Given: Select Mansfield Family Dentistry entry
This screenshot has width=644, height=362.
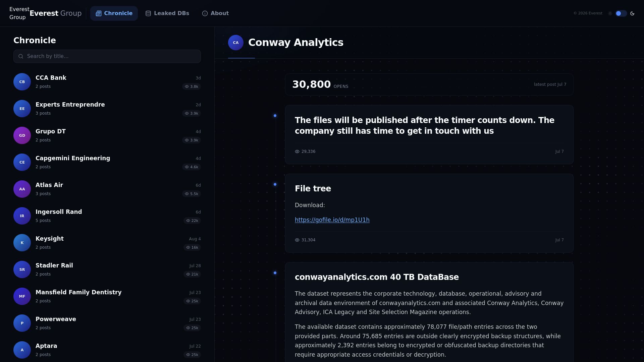Looking at the screenshot, I should click(107, 296).
